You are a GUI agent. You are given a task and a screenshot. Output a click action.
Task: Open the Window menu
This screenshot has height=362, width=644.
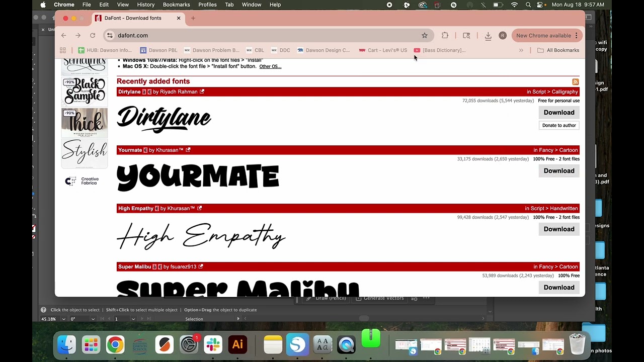tap(252, 5)
